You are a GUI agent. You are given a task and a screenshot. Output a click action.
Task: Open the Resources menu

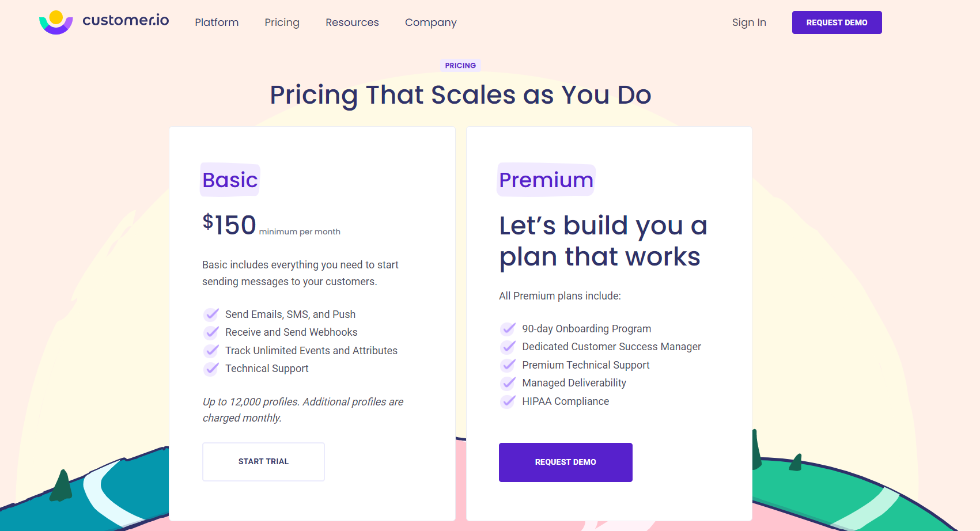(352, 22)
